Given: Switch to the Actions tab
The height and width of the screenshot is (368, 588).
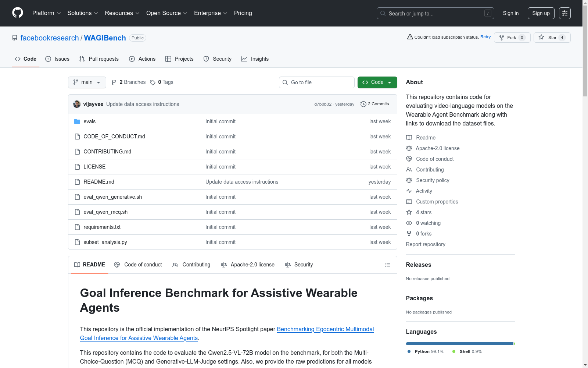Looking at the screenshot, I should pos(142,59).
